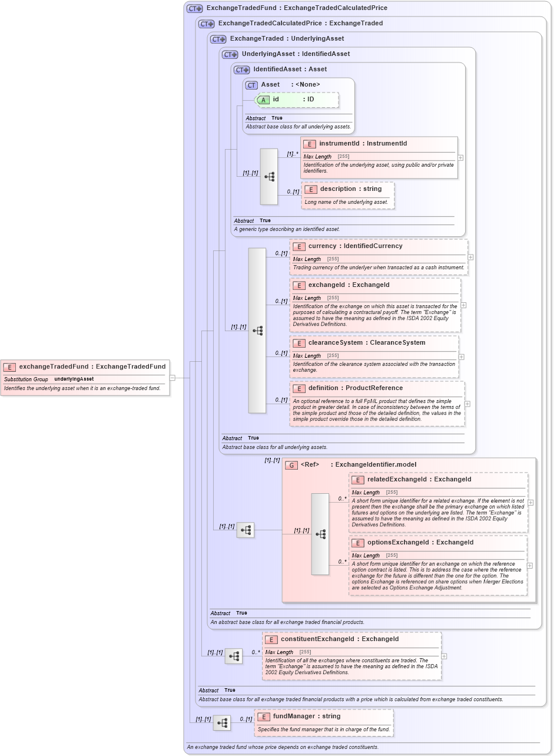The width and height of the screenshot is (554, 756).
Task: Click 'Long name of the underlying asset.' text
Action: [346, 203]
